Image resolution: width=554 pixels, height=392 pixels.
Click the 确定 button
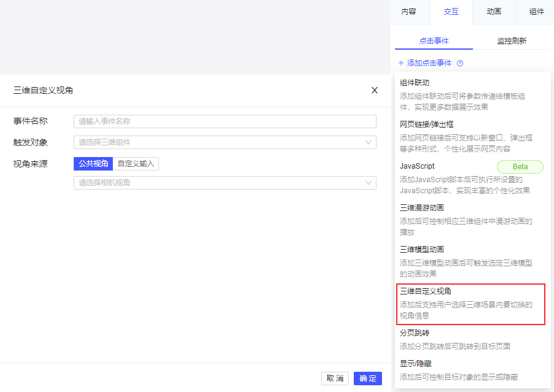click(x=368, y=379)
